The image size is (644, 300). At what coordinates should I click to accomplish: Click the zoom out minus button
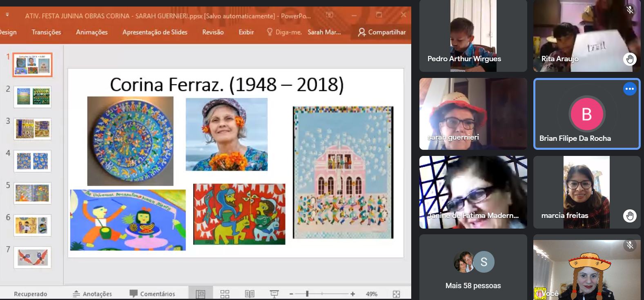pos(291,294)
